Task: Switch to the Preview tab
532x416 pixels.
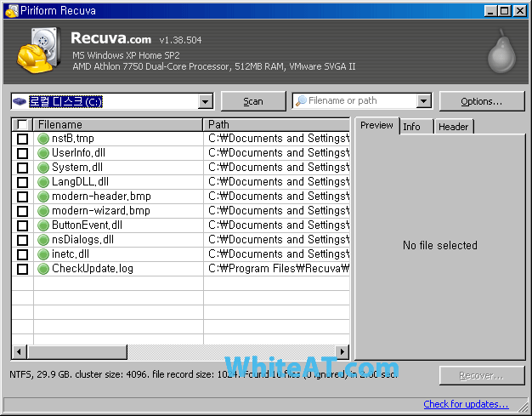Action: click(376, 125)
